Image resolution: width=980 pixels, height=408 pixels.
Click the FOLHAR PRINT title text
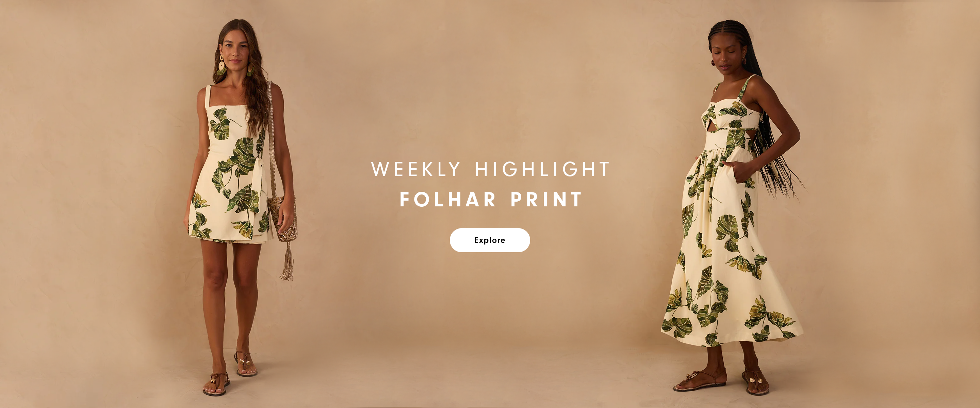tap(490, 199)
